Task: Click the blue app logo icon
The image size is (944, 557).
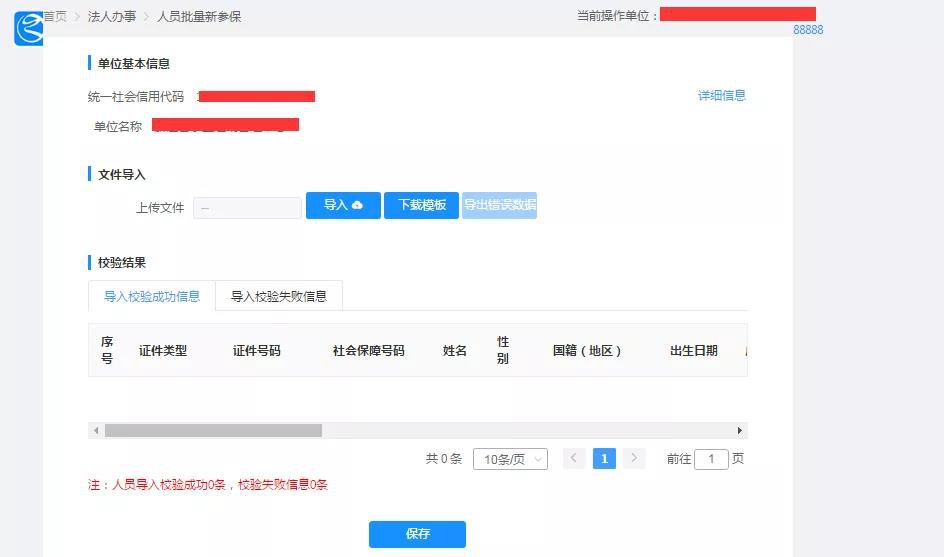Action: [x=28, y=28]
